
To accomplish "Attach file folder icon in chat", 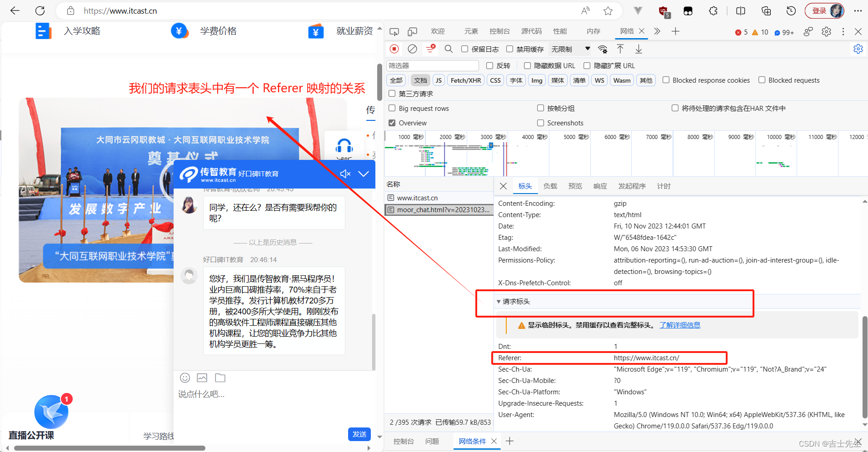I will pos(220,377).
